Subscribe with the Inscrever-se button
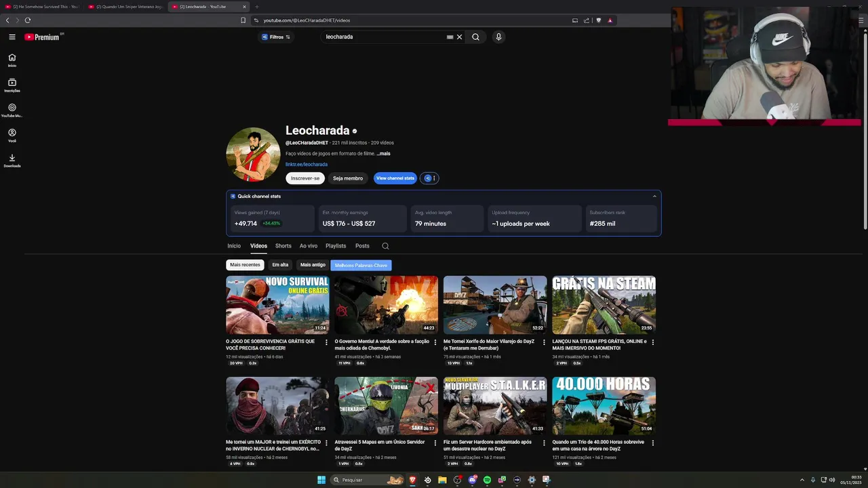Image resolution: width=868 pixels, height=488 pixels. point(305,178)
